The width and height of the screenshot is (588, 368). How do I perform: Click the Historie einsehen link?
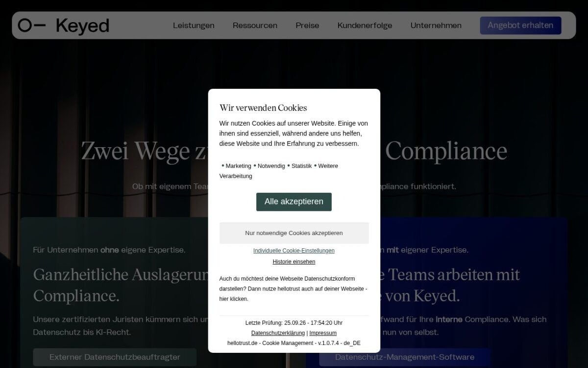(x=294, y=262)
